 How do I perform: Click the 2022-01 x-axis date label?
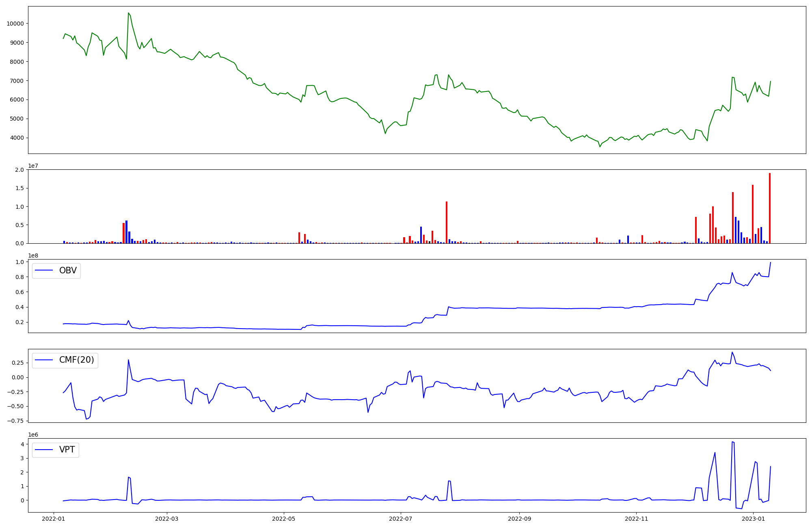[54, 519]
